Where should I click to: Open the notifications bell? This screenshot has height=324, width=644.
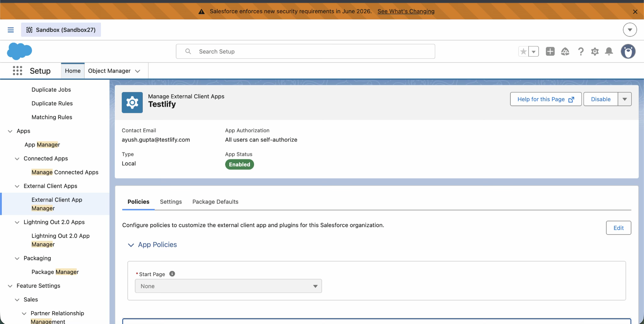(609, 51)
